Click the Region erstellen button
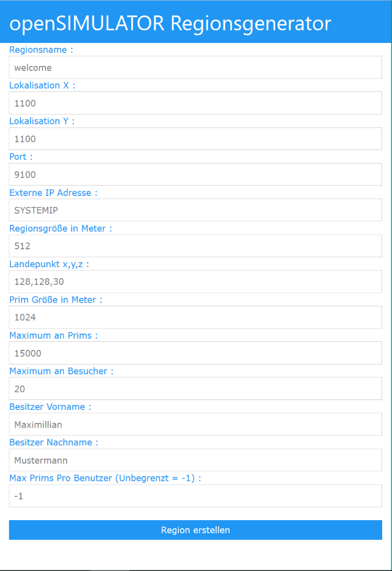 pos(195,530)
